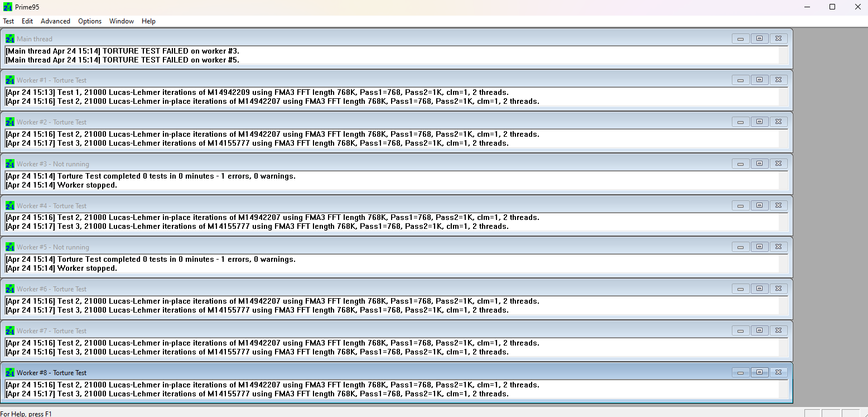Click Worker #8 Test 3 M14155777 log line

pyautogui.click(x=257, y=394)
